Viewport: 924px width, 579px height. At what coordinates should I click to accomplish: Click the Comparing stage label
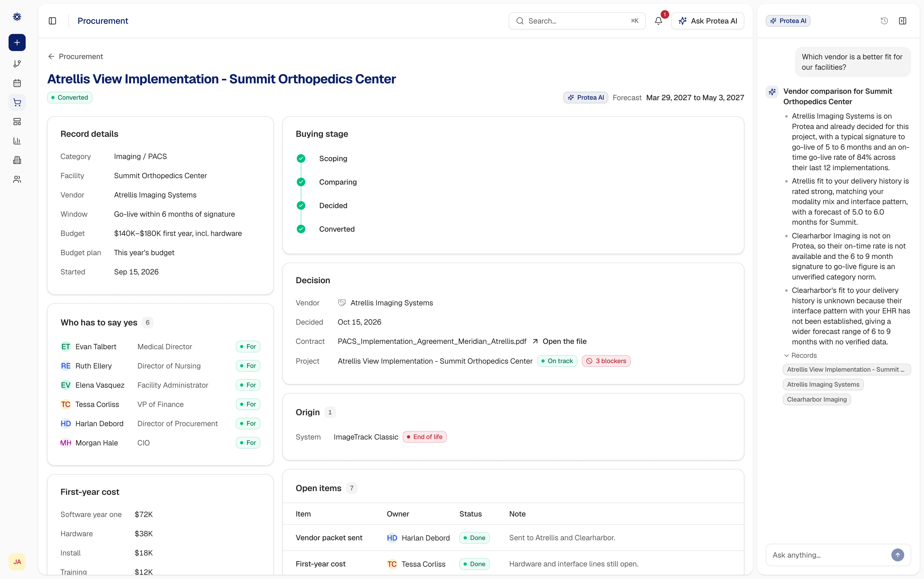coord(337,182)
